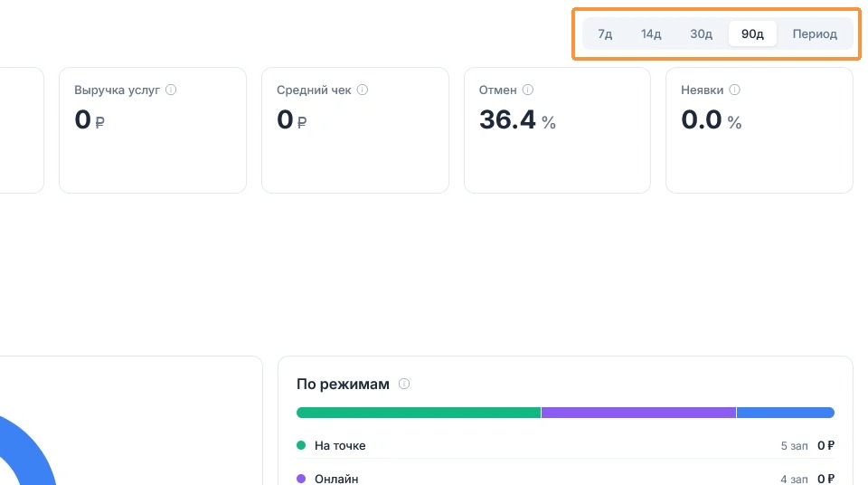Select the 0 ₽ value in Средний чек
Viewport: 868px width, 485px height.
coord(292,119)
